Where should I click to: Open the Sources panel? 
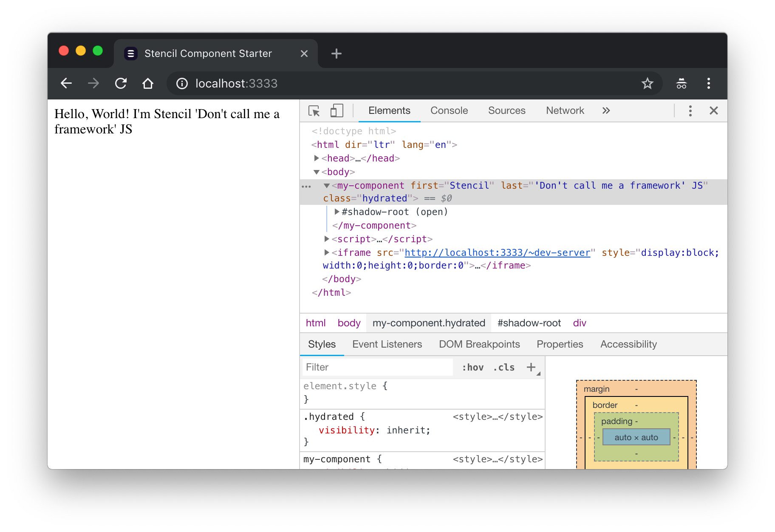(x=506, y=110)
